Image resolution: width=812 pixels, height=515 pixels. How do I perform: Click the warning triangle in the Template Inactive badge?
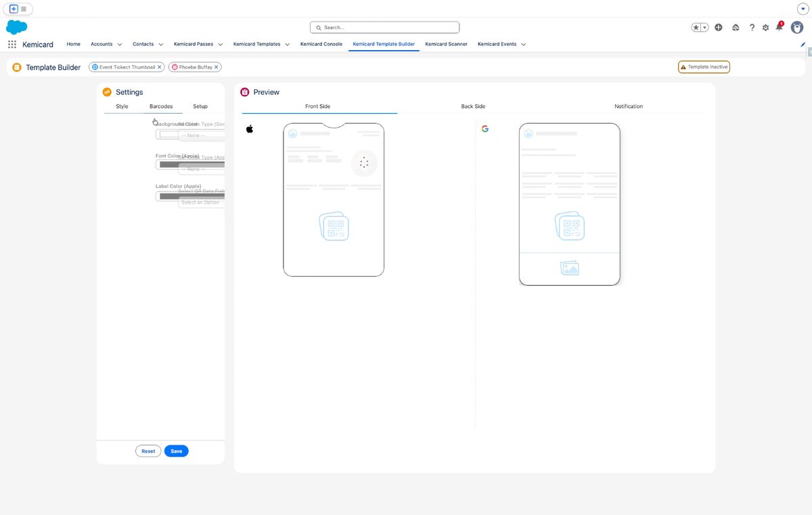point(683,67)
